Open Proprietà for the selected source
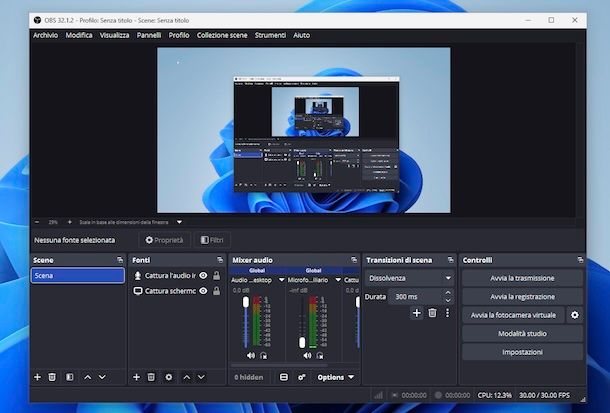The height and width of the screenshot is (413, 610). [164, 240]
